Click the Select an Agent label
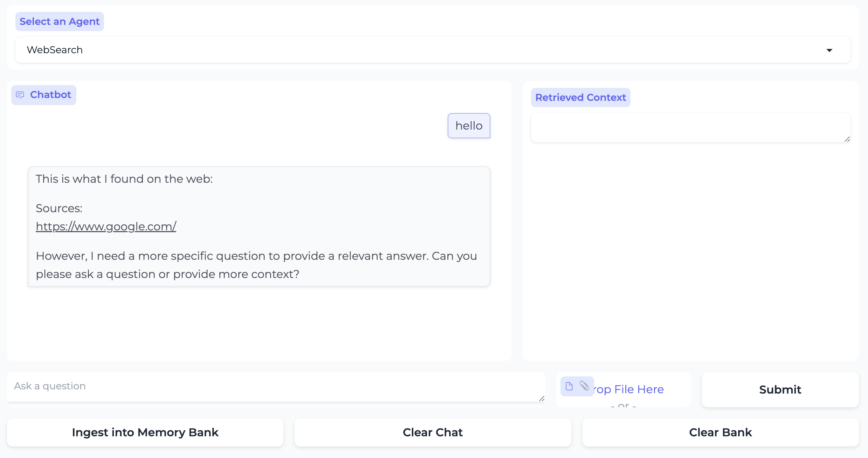 tap(60, 22)
